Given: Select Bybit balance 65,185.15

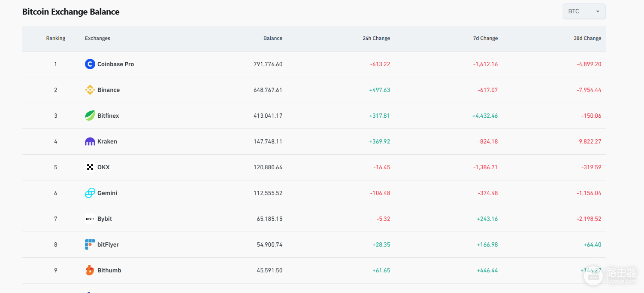Looking at the screenshot, I should (x=270, y=219).
